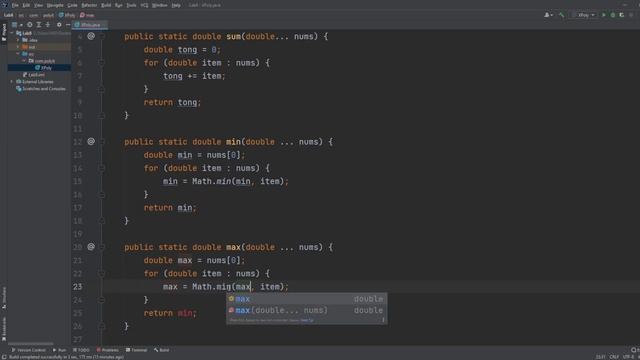Collapse the src folder node
The height and width of the screenshot is (360, 640).
point(18,54)
